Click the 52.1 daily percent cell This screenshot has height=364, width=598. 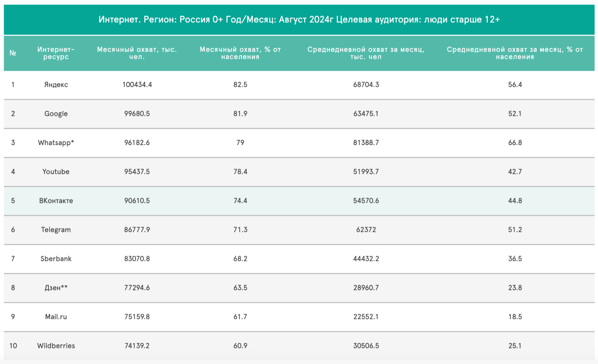pos(515,114)
